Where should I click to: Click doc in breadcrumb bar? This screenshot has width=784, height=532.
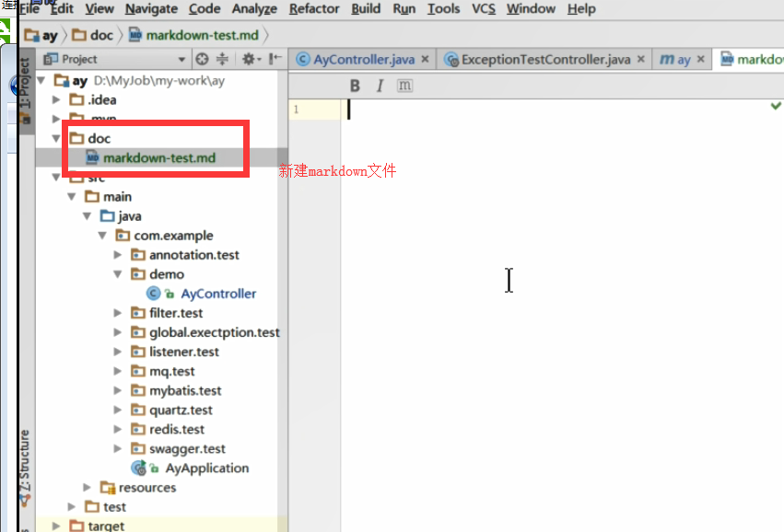pos(92,36)
